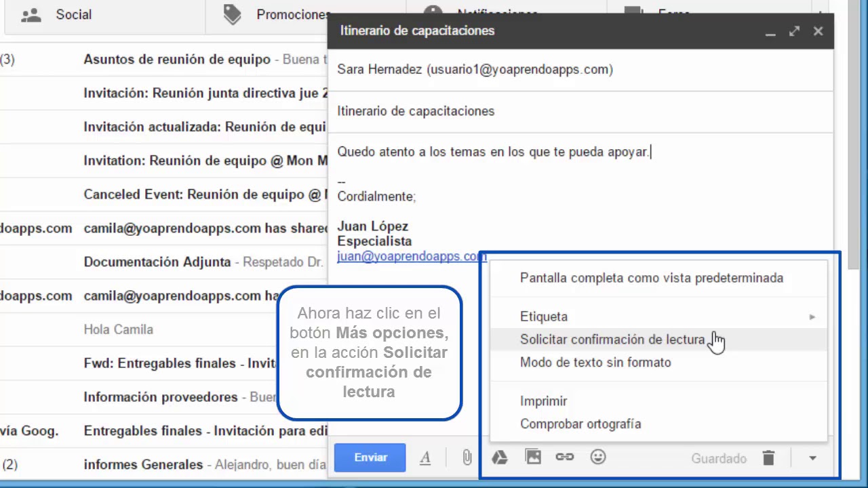The width and height of the screenshot is (868, 488).
Task: Send the email with Enviar button
Action: [370, 457]
